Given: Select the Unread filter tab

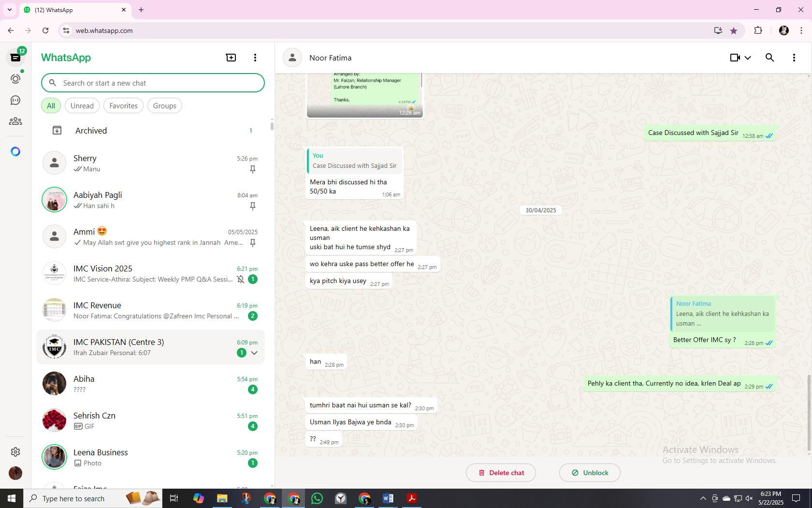Looking at the screenshot, I should click(x=82, y=105).
